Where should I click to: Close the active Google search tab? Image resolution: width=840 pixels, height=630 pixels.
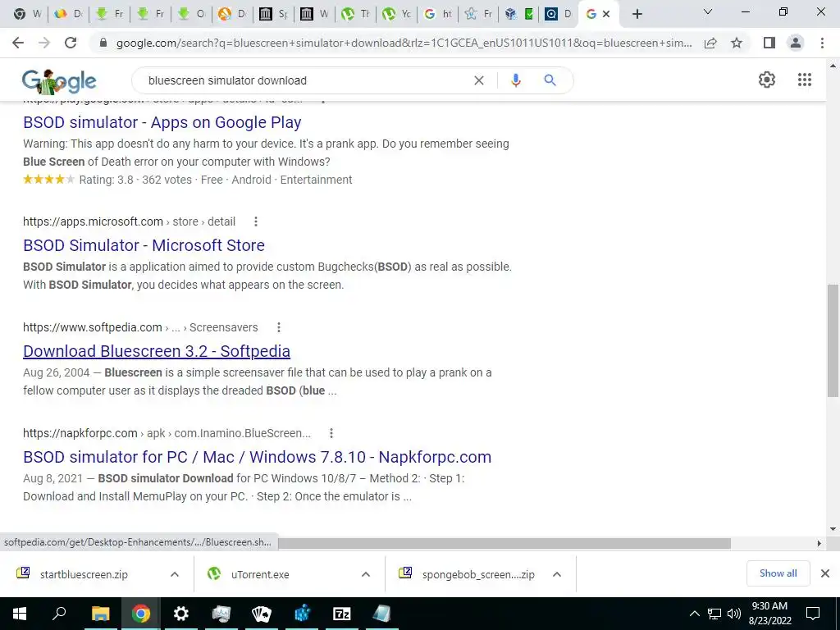pyautogui.click(x=606, y=14)
